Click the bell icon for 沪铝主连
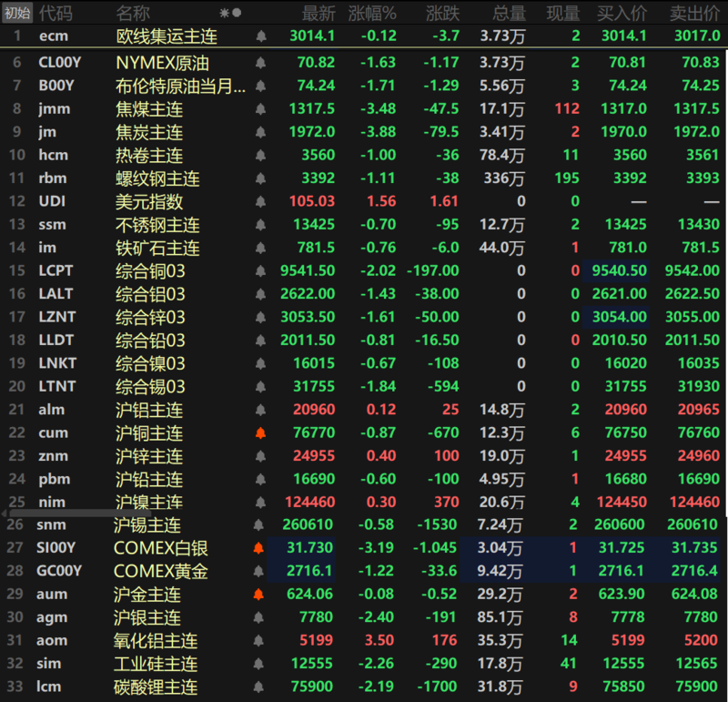The width and height of the screenshot is (728, 702). coord(260,410)
